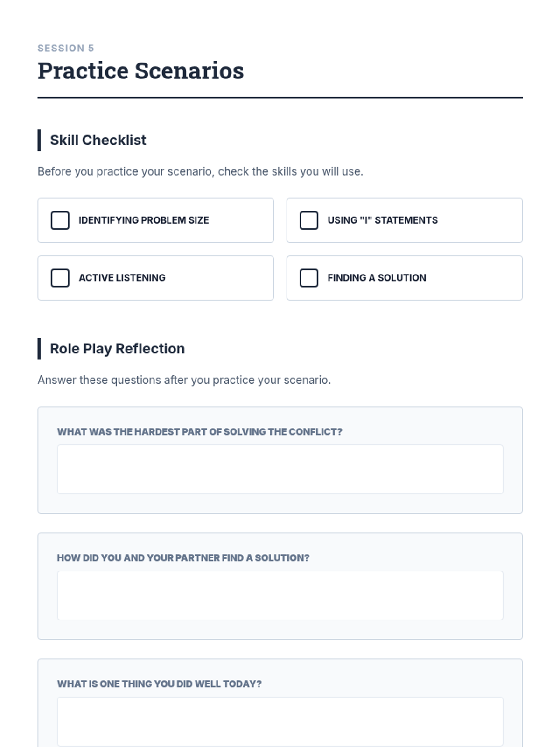This screenshot has width=560, height=747.
Task: Click the "Using I Statements" label text
Action: click(x=383, y=220)
